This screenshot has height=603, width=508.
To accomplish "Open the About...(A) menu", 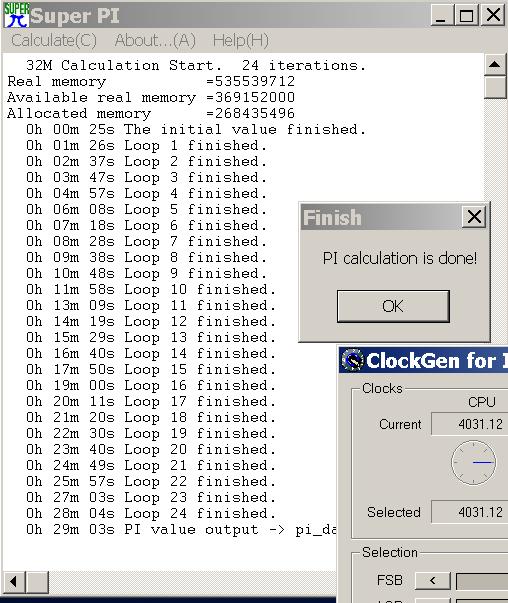I will point(155,40).
